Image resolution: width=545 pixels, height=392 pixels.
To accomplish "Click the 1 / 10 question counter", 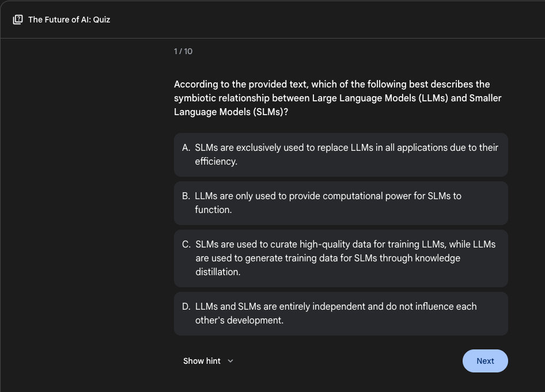I will pyautogui.click(x=183, y=51).
